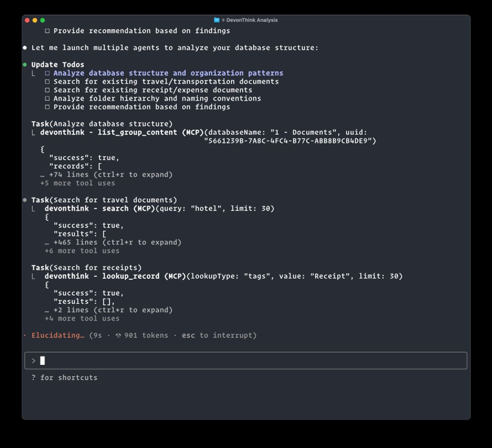Click the blue folder icon in the title bar

point(216,20)
